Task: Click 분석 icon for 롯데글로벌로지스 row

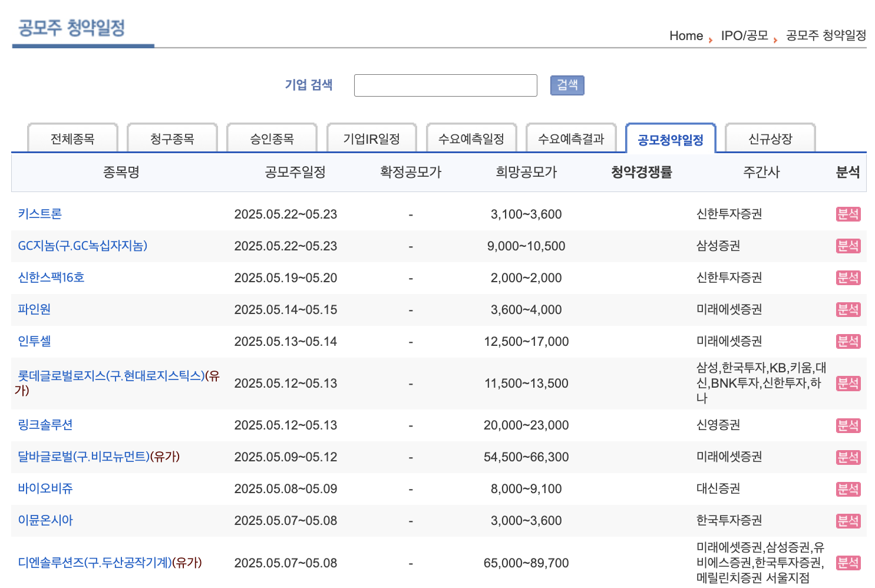Action: [x=848, y=383]
